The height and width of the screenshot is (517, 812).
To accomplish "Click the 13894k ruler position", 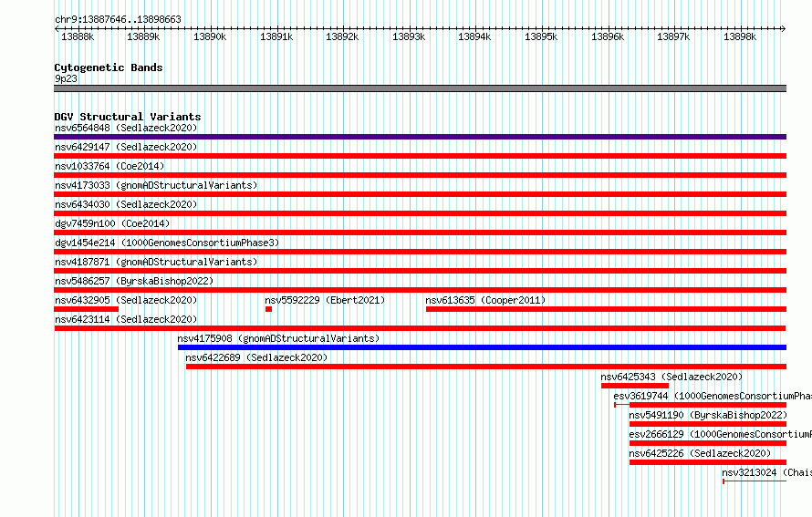I will pos(474,36).
